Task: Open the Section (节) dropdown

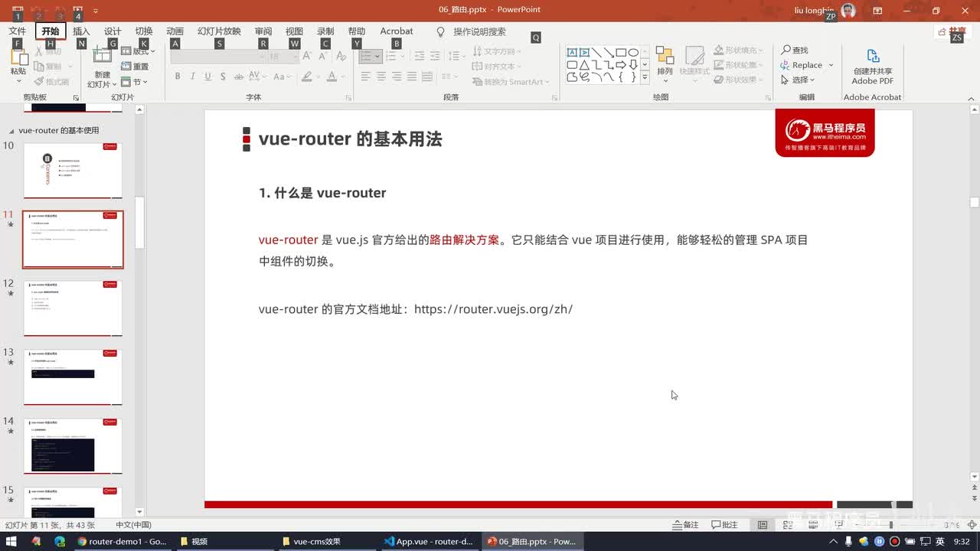Action: click(136, 82)
